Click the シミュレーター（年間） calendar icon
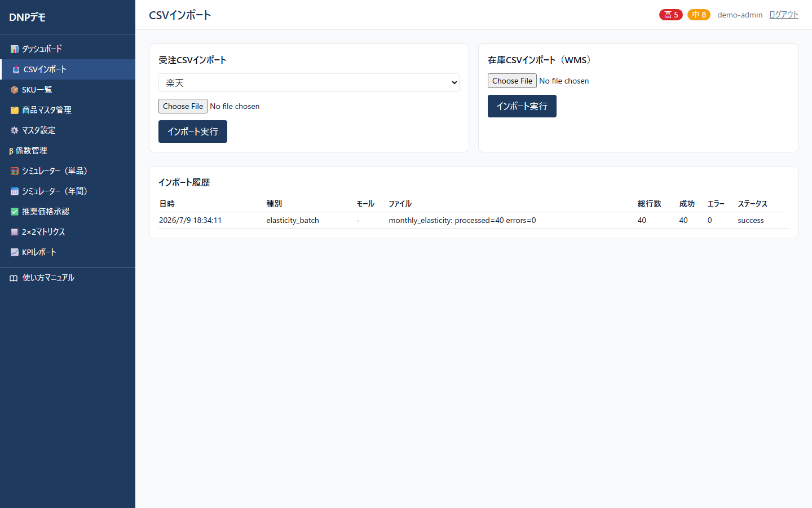 click(15, 191)
